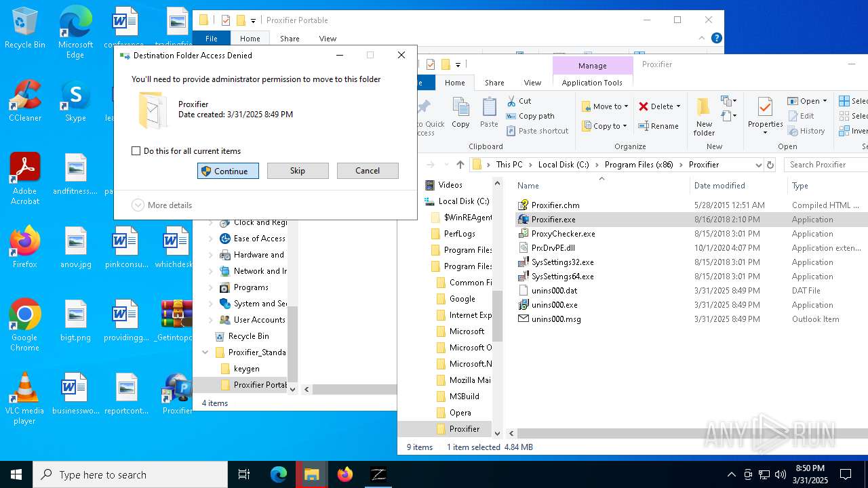Sort files by the Date modified column
Screen dimensions: 868x488
coord(738,185)
